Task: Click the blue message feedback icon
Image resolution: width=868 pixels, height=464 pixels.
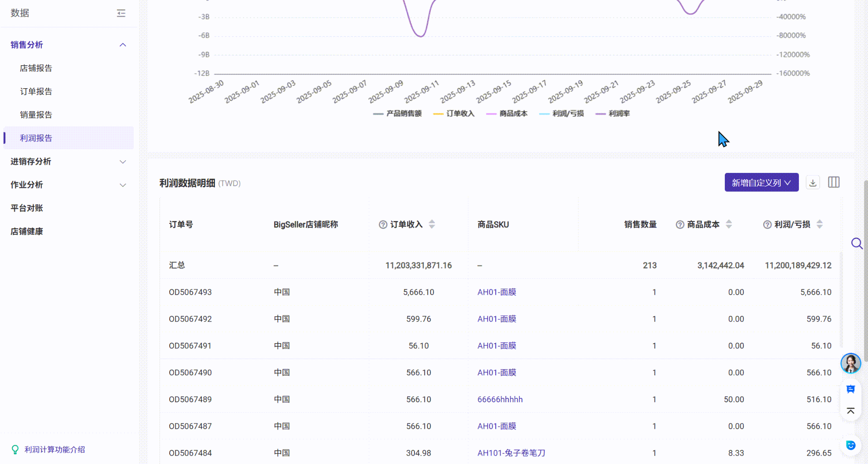Action: tap(850, 389)
